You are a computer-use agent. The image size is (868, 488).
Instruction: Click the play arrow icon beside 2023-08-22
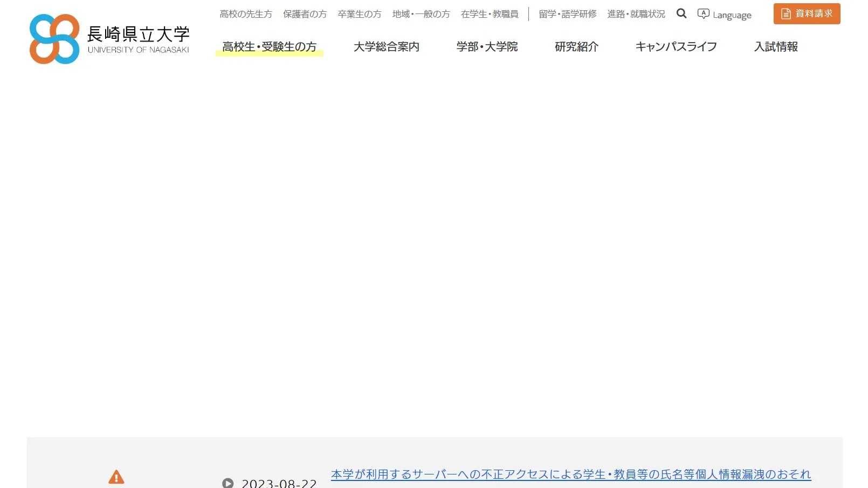point(228,483)
